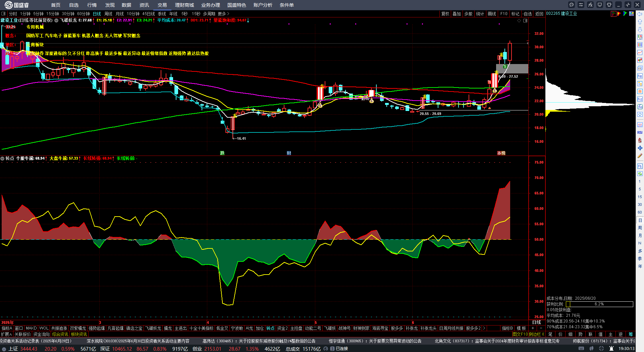The image size is (644, 352).
Task: Open the 飞碟妖龙 indicator dropdown circle
Action: tap(56, 20)
